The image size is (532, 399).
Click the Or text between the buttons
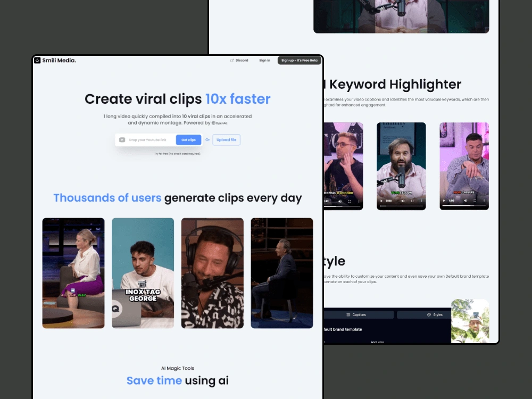tap(207, 140)
